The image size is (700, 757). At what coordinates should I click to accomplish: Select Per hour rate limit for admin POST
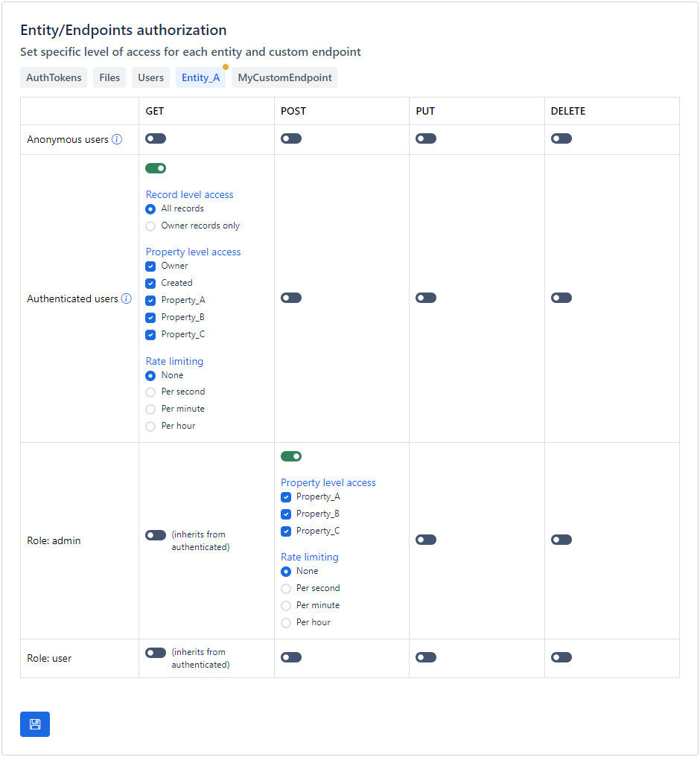point(286,623)
